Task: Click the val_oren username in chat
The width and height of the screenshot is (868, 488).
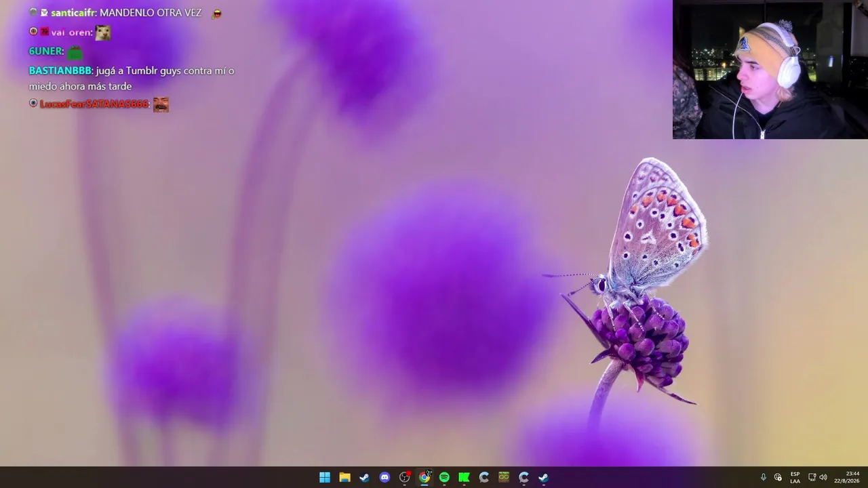Action: tap(71, 32)
